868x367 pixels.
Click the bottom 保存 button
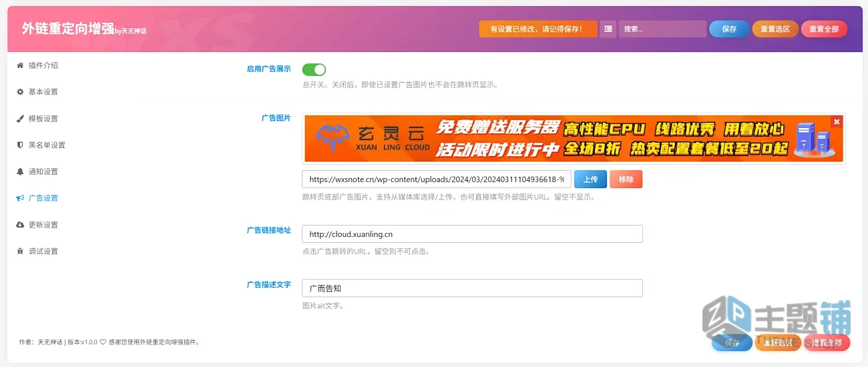[x=732, y=343]
